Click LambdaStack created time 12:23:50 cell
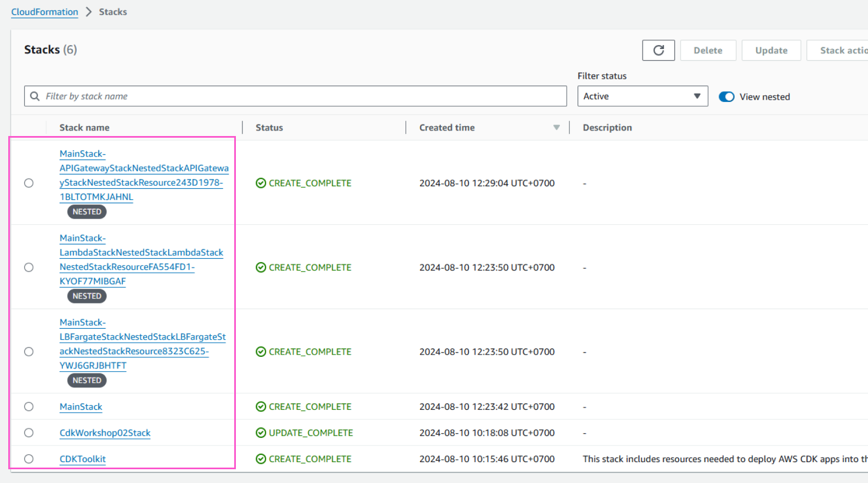 click(x=487, y=267)
